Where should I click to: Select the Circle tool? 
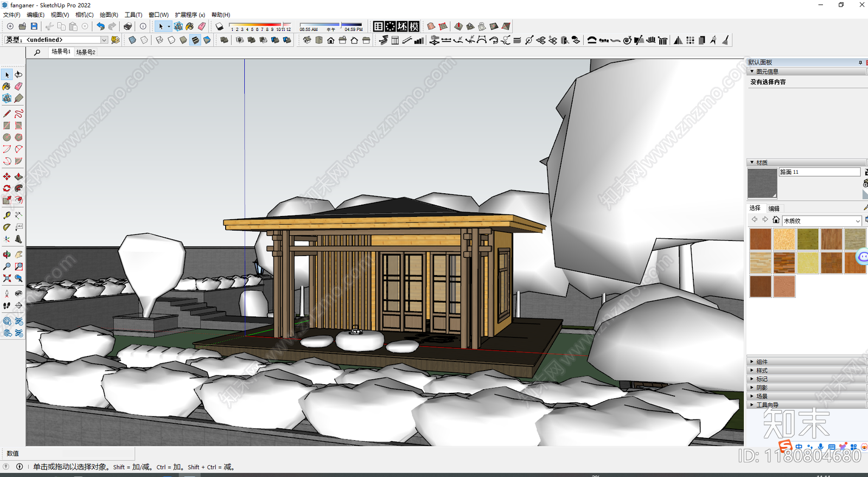coord(7,137)
